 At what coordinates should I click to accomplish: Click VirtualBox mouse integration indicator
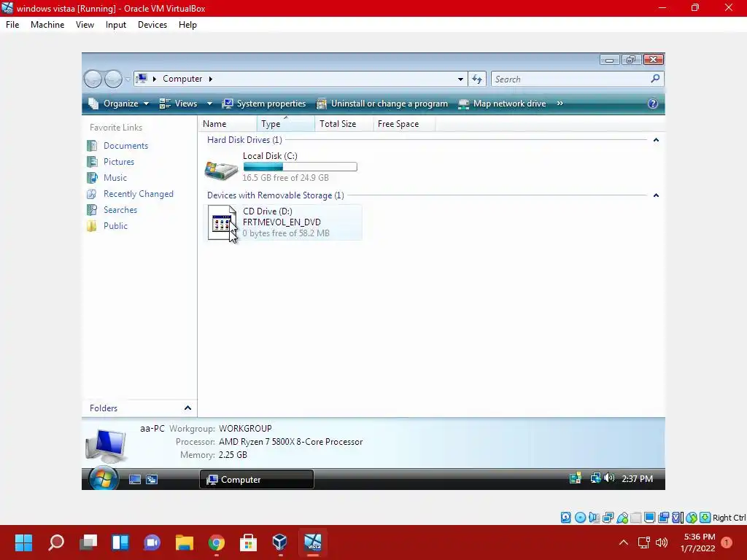(692, 518)
